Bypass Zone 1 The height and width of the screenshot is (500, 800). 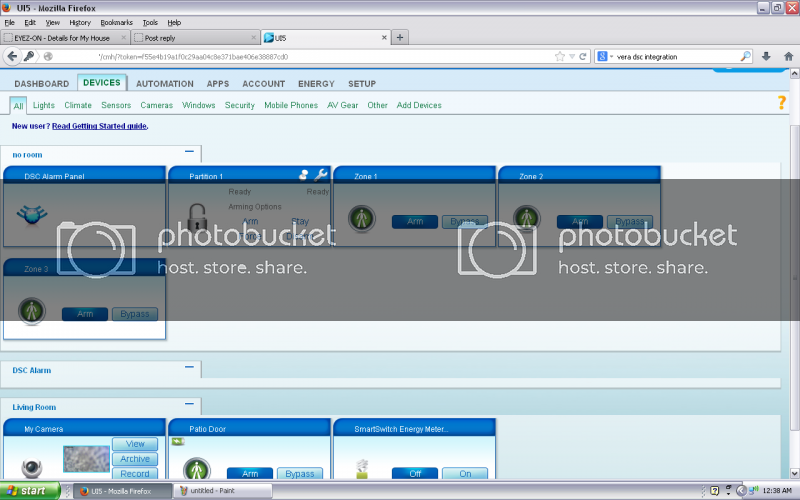point(464,221)
